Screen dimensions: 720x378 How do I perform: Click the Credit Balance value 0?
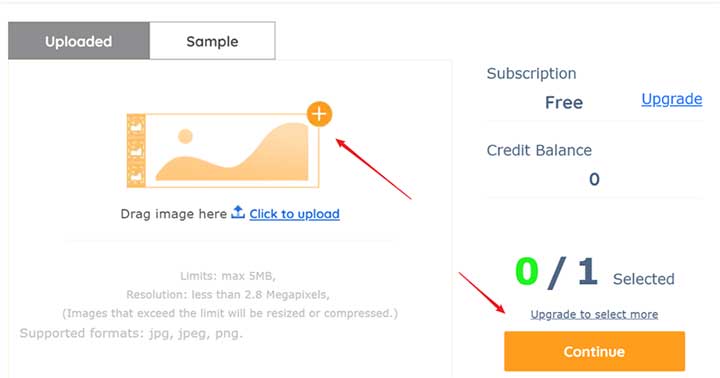point(594,179)
